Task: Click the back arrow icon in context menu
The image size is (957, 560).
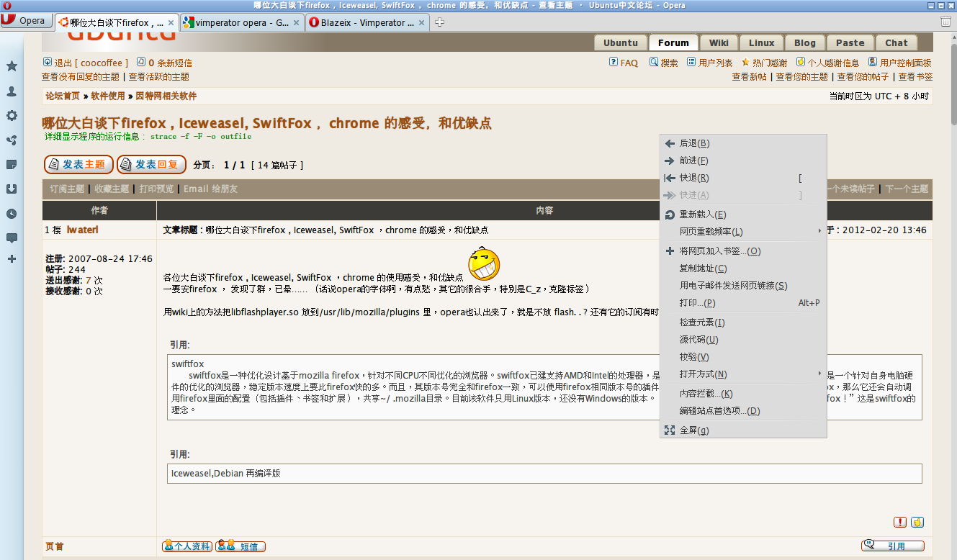Action: click(x=670, y=143)
